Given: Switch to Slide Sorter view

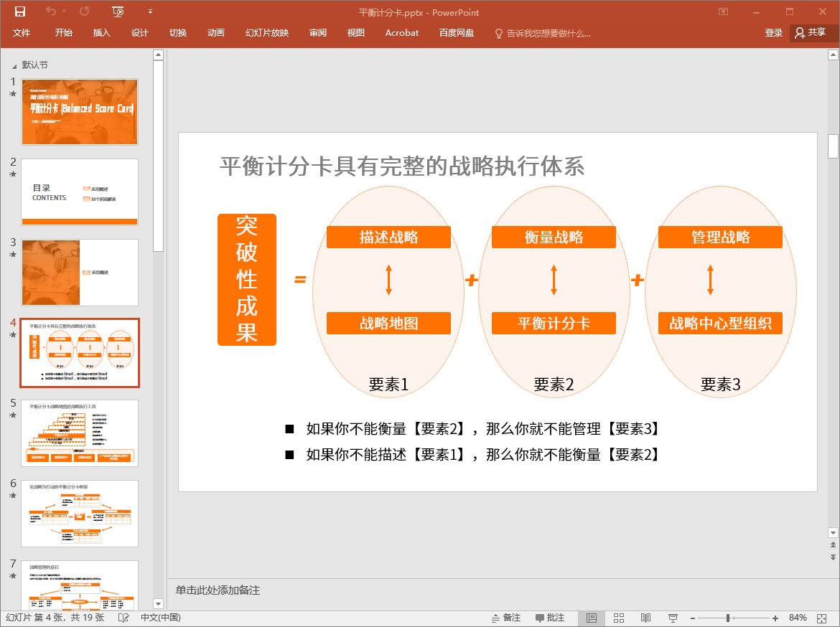Looking at the screenshot, I should tap(619, 618).
